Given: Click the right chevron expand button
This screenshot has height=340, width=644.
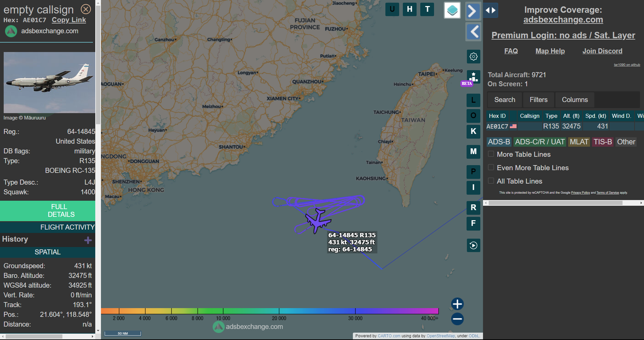Looking at the screenshot, I should [x=473, y=11].
